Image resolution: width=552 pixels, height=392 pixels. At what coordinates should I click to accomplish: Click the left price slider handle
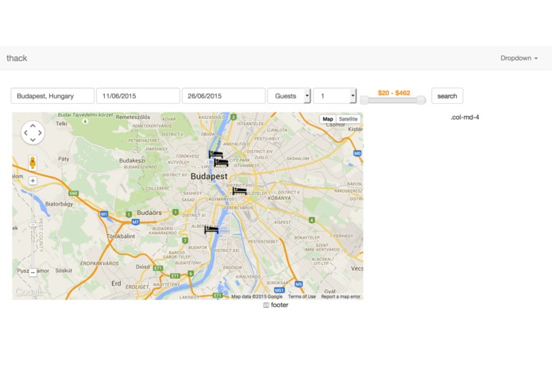365,100
